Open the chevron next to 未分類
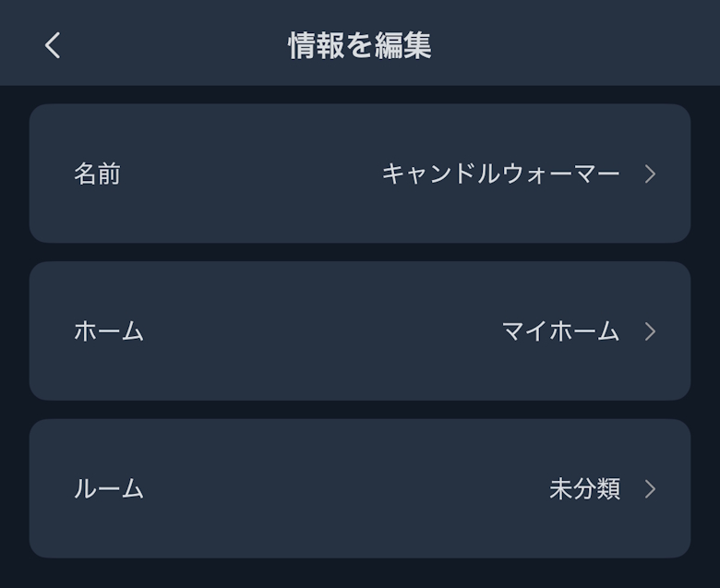The image size is (720, 588). tap(650, 489)
